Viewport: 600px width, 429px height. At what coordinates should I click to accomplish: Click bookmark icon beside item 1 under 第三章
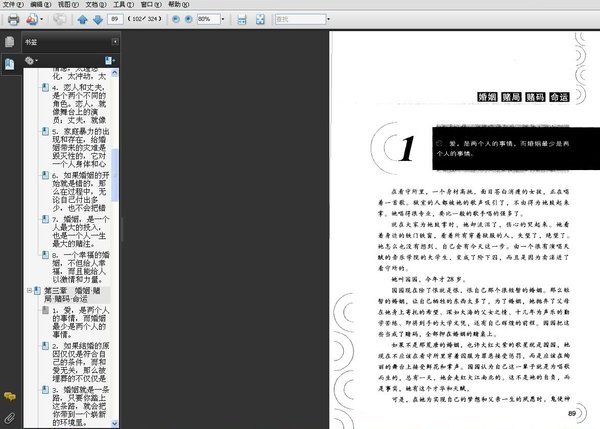click(45, 310)
